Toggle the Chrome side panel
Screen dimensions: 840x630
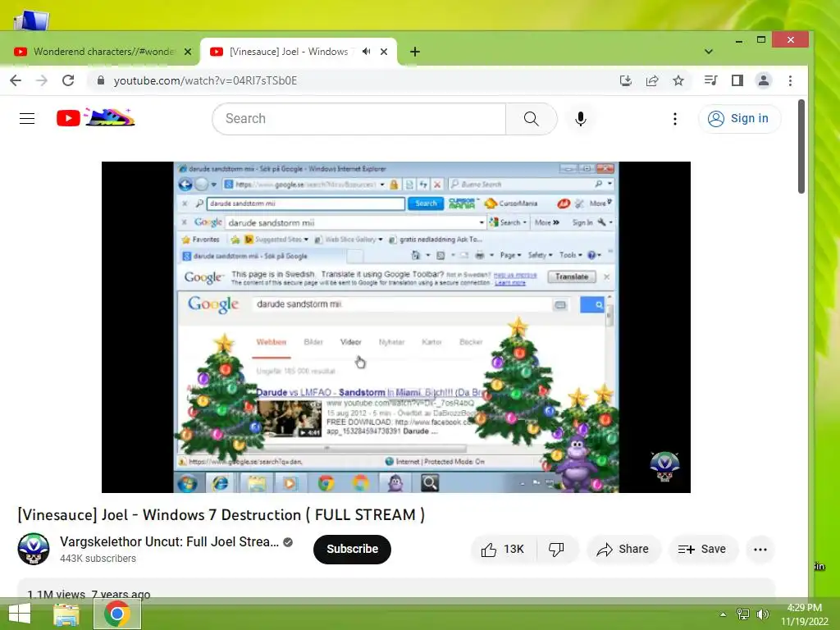pos(737,81)
